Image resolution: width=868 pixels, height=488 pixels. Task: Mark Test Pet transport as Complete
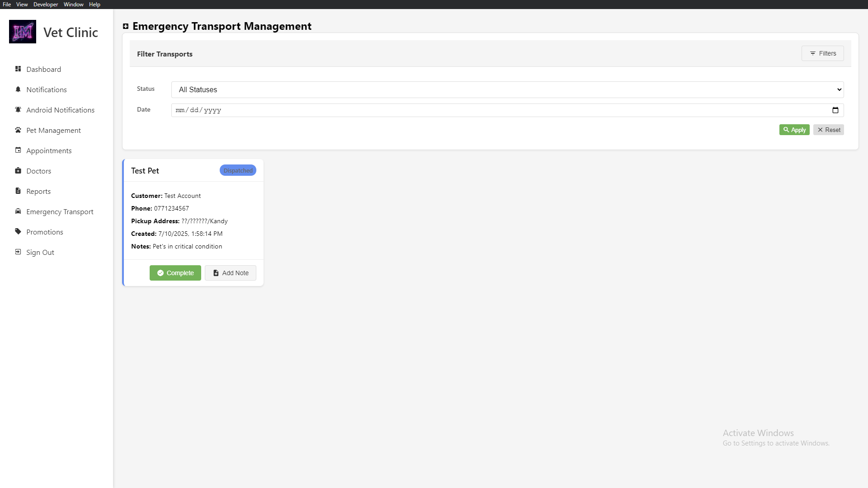[175, 272]
